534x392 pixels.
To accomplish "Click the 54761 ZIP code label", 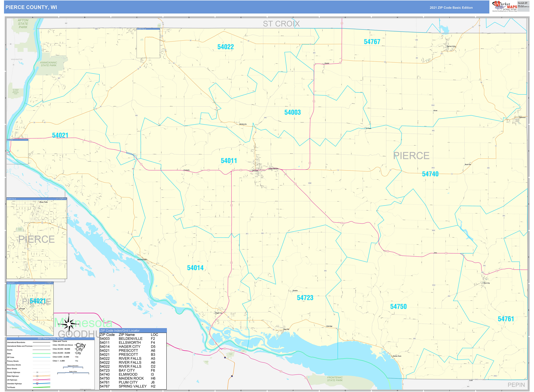I will tap(505, 319).
